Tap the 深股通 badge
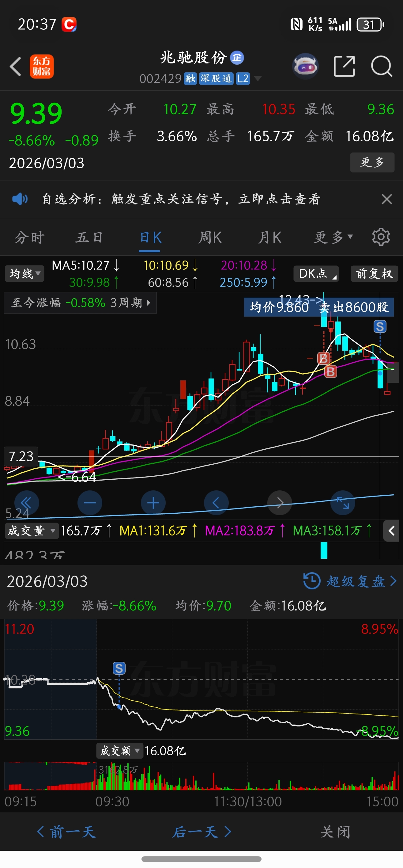403x868 pixels. 216,78
